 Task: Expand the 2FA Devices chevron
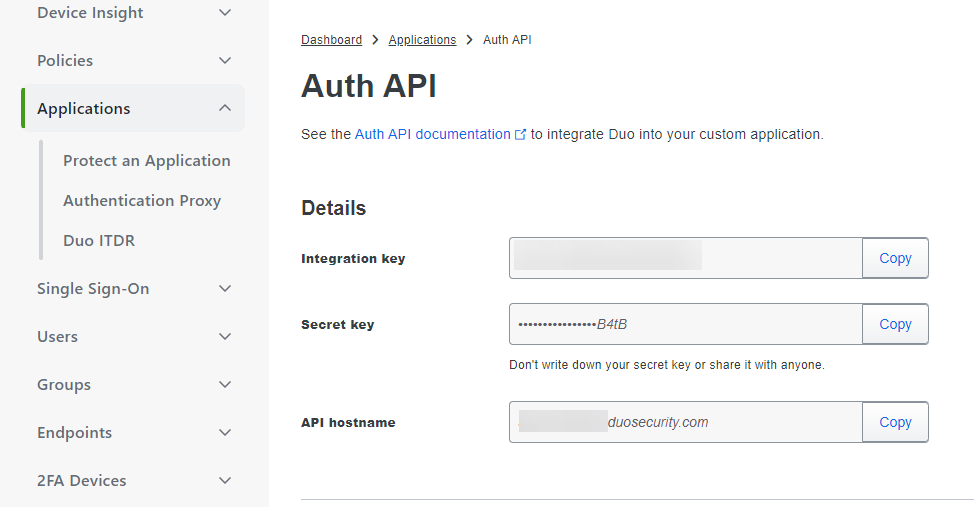[225, 481]
